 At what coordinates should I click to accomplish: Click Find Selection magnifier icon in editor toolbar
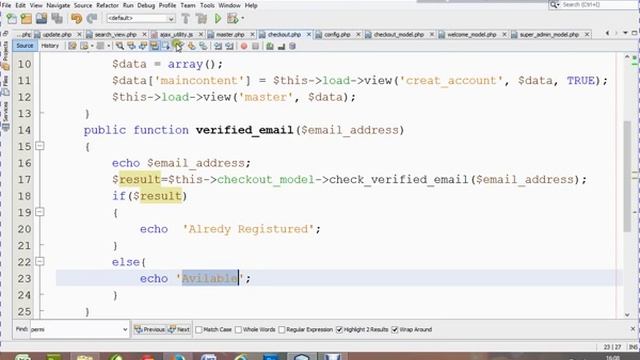click(x=119, y=46)
